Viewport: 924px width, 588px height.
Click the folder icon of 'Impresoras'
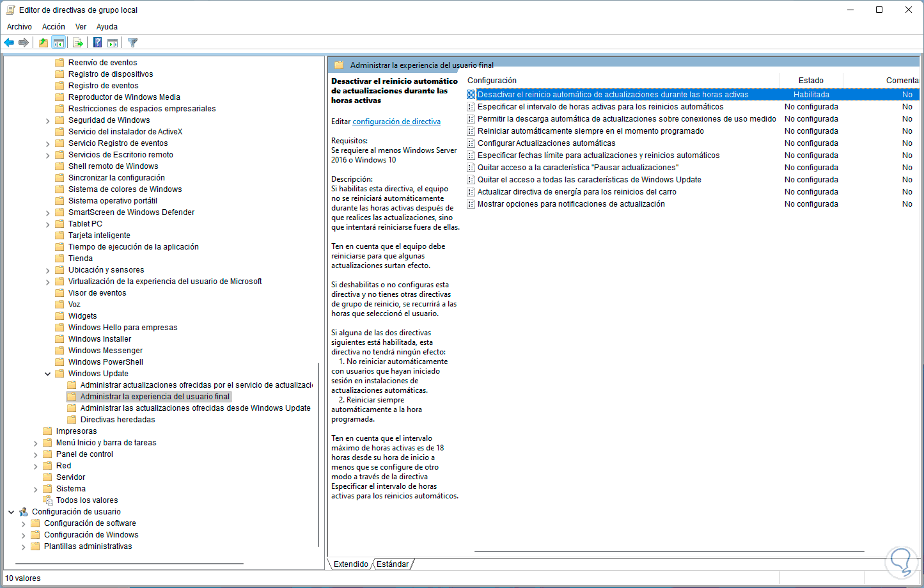[x=47, y=431]
